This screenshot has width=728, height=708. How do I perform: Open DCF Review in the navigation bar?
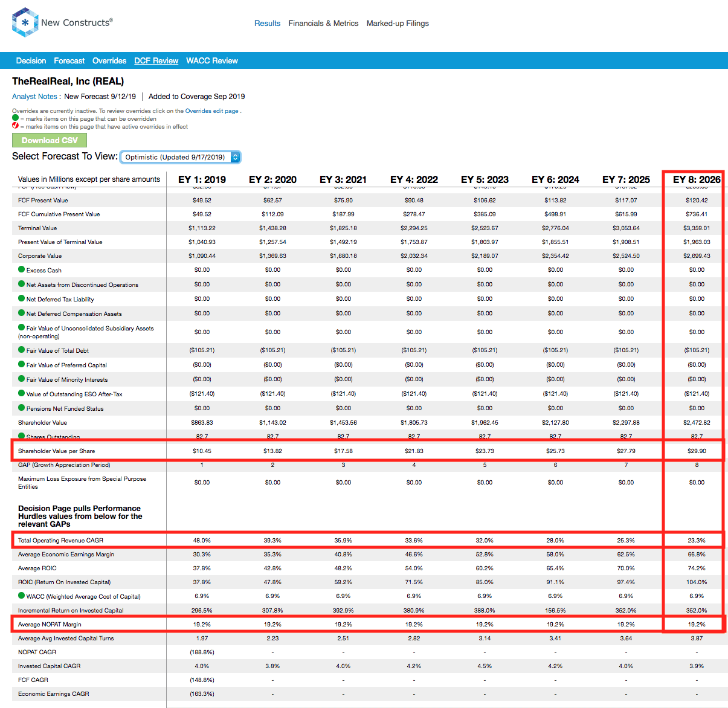(156, 61)
